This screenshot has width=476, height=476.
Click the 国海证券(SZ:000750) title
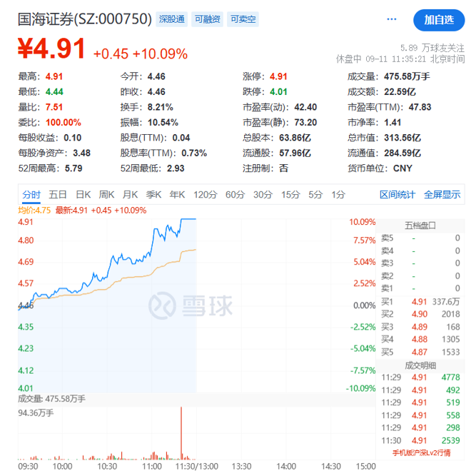click(x=85, y=19)
